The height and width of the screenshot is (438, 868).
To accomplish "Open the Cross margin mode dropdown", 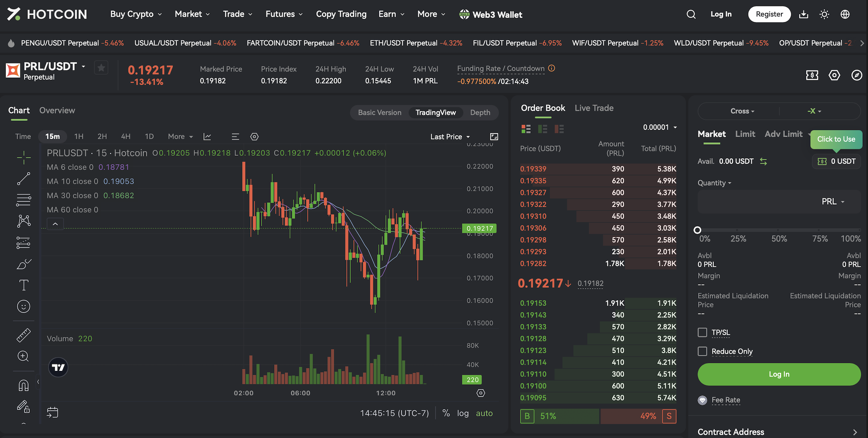I will click(x=742, y=111).
